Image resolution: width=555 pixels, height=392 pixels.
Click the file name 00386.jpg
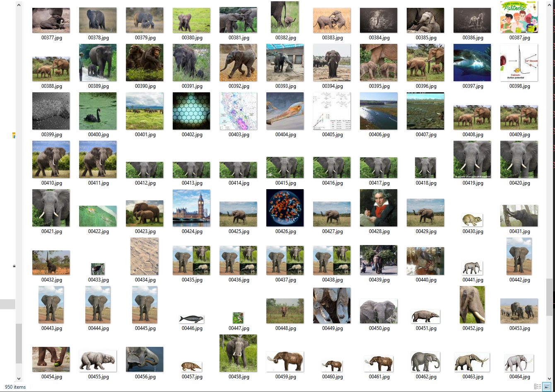click(473, 38)
